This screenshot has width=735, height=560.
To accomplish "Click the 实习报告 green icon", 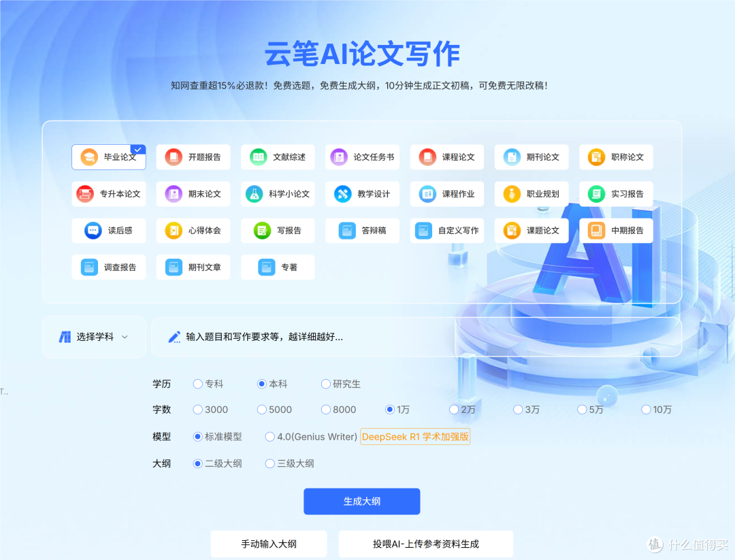I will 596,193.
